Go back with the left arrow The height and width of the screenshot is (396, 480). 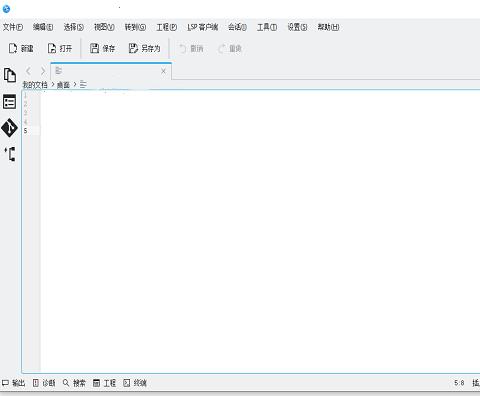click(28, 71)
